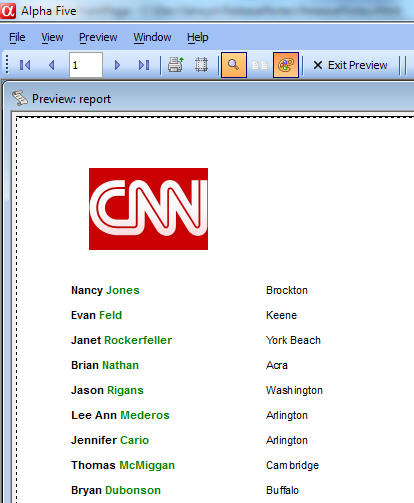This screenshot has height=503, width=414.
Task: Go to previous page arrow
Action: pyautogui.click(x=51, y=65)
